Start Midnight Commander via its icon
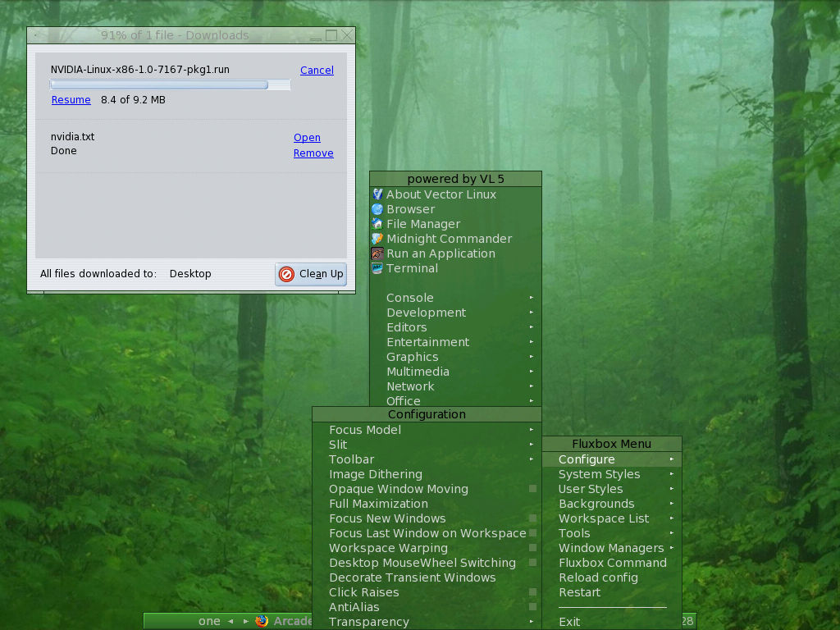Screen dimensions: 840x630 [x=377, y=239]
